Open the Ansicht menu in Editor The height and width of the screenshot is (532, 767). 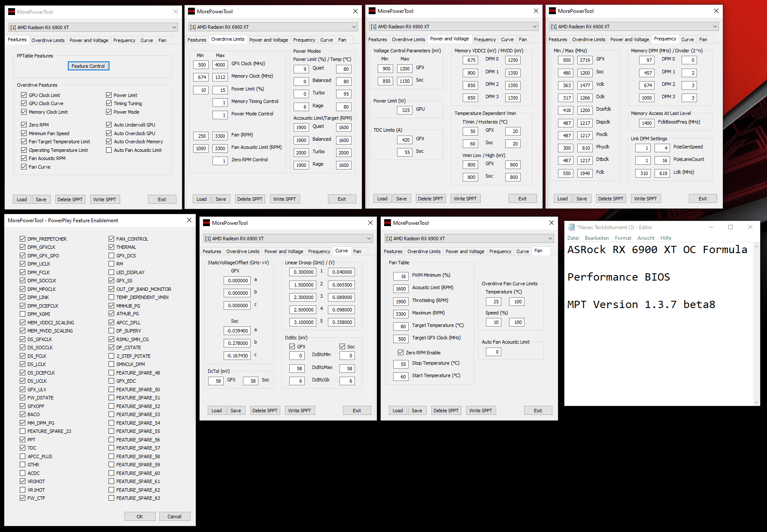[x=646, y=238]
